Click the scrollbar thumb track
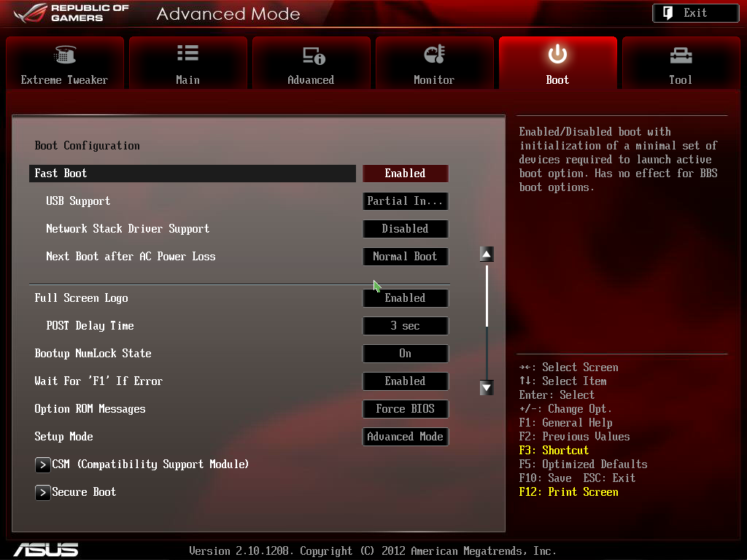 [487, 296]
